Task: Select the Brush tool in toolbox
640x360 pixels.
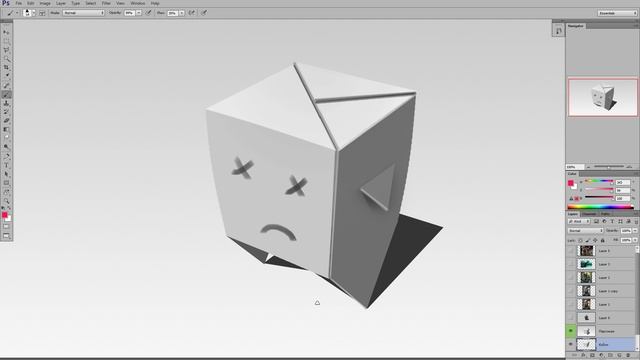Action: point(6,95)
